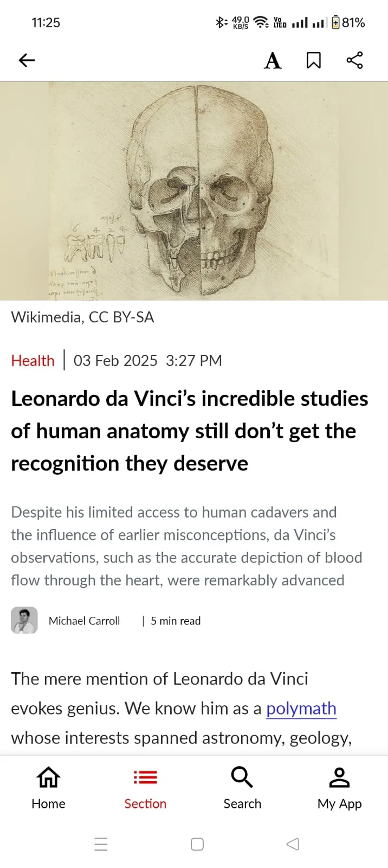Screen dimensions: 388x868
Task: Go to the Home tab
Action: tap(48, 788)
